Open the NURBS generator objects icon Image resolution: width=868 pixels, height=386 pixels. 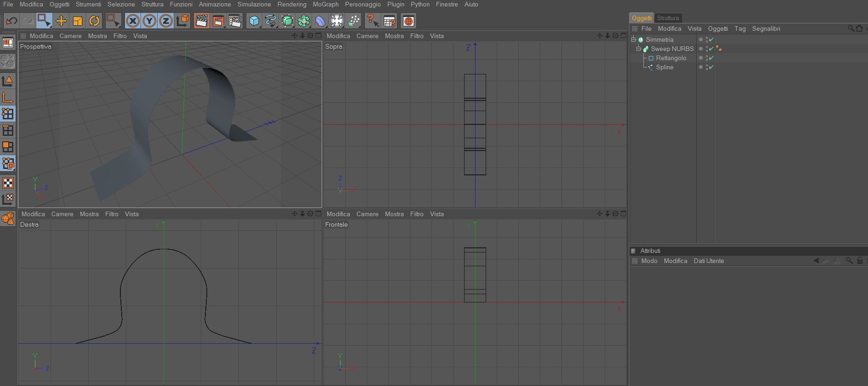coord(287,21)
